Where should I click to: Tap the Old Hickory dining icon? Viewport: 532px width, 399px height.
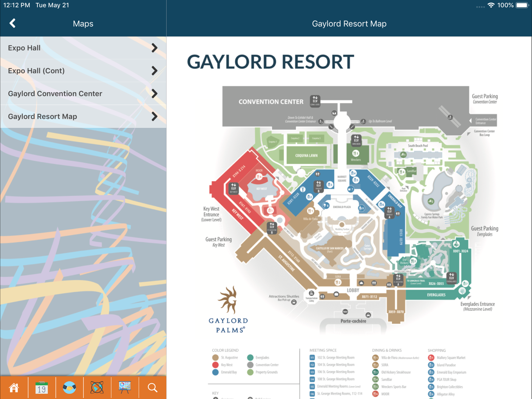(413, 261)
